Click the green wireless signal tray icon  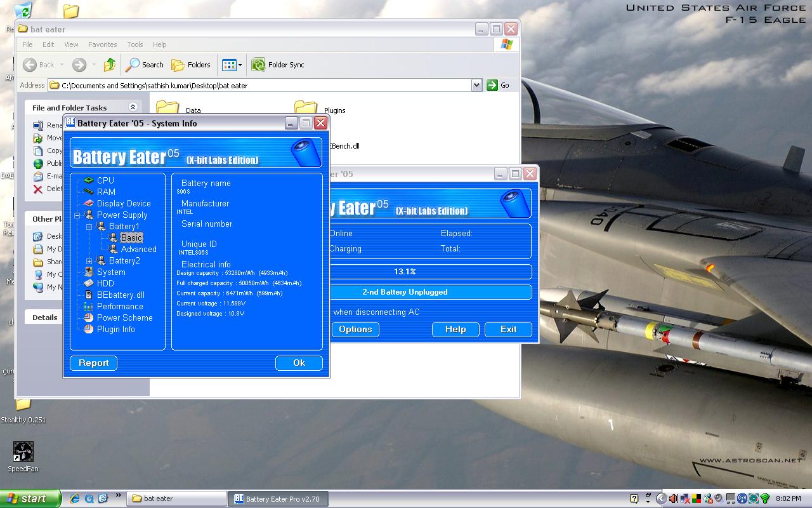click(x=765, y=498)
